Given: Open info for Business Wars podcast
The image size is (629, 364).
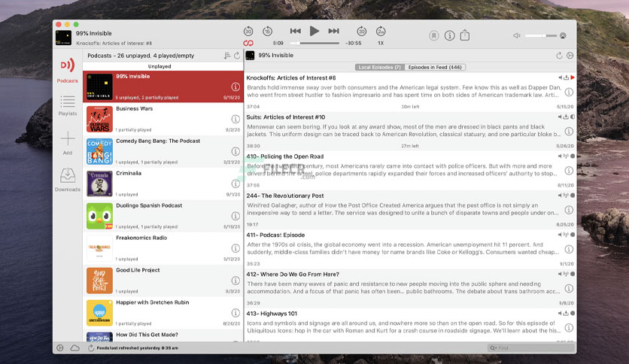Looking at the screenshot, I should click(235, 119).
